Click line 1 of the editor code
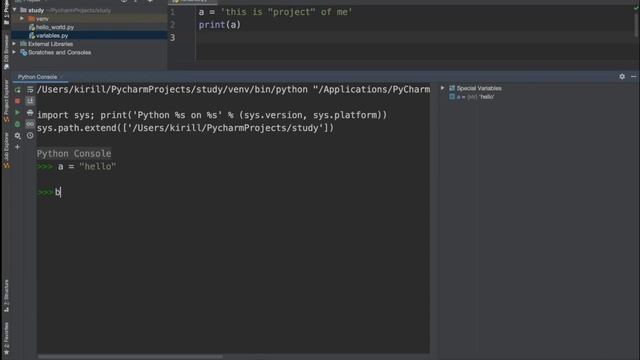This screenshot has height=360, width=640. [x=275, y=12]
